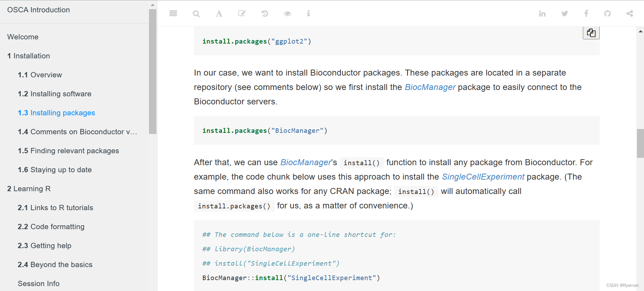Click the chapter history icon
This screenshot has height=291, width=644.
click(265, 13)
